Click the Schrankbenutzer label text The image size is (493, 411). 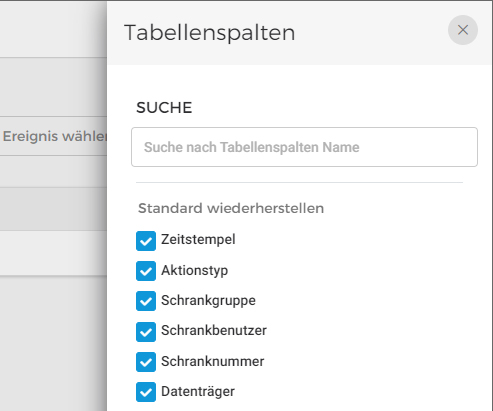tap(214, 331)
